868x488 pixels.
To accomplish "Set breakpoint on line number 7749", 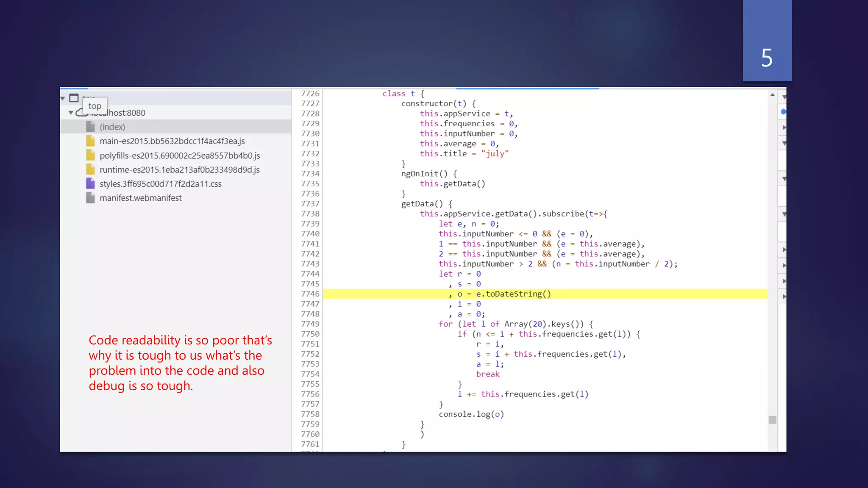I will (310, 324).
